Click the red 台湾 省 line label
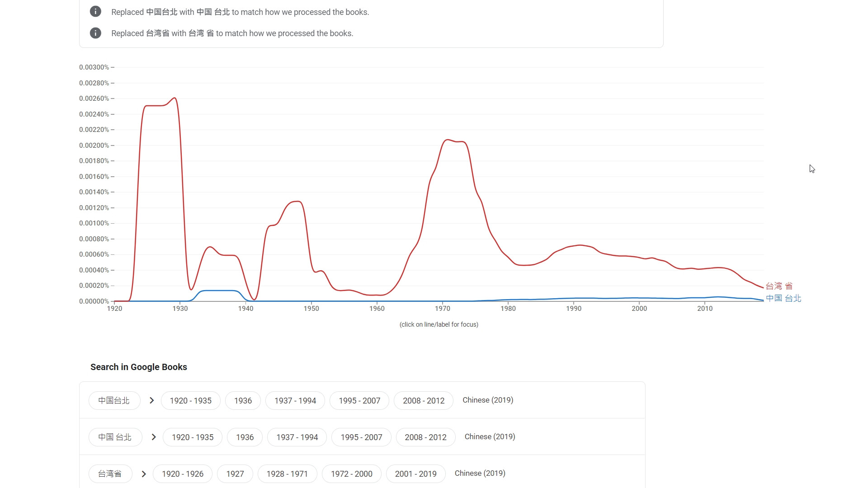 (778, 286)
